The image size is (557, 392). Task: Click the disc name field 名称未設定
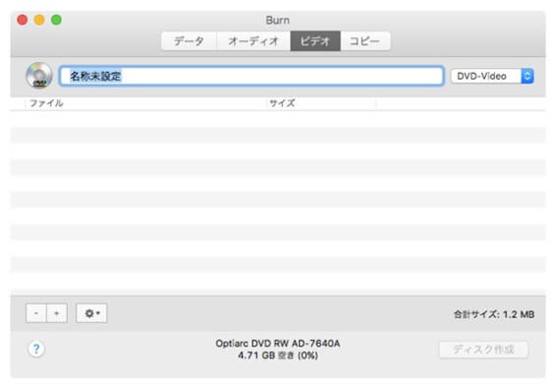click(x=251, y=76)
